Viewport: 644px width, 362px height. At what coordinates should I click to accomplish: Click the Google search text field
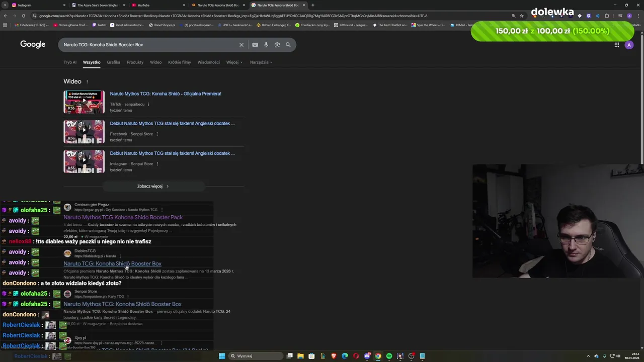tap(148, 45)
